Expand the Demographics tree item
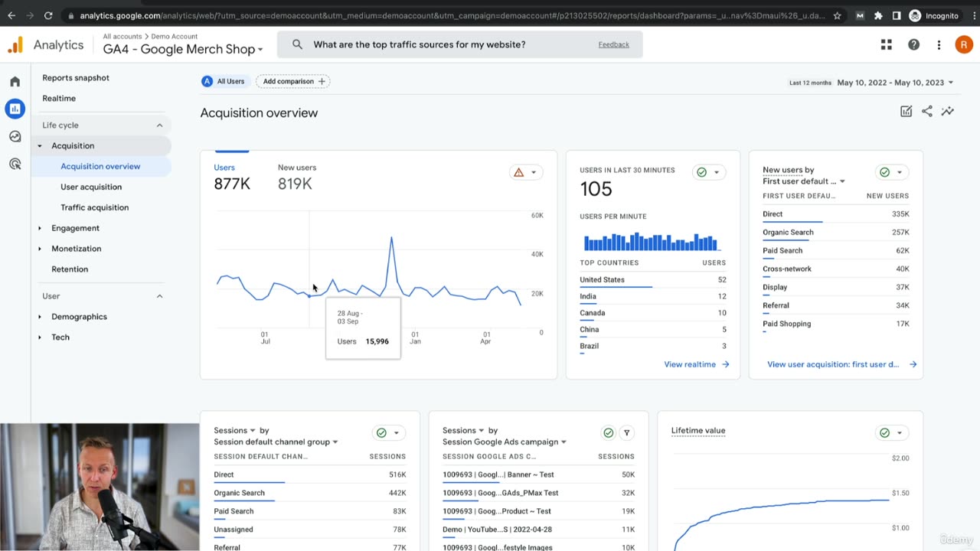 pyautogui.click(x=40, y=317)
